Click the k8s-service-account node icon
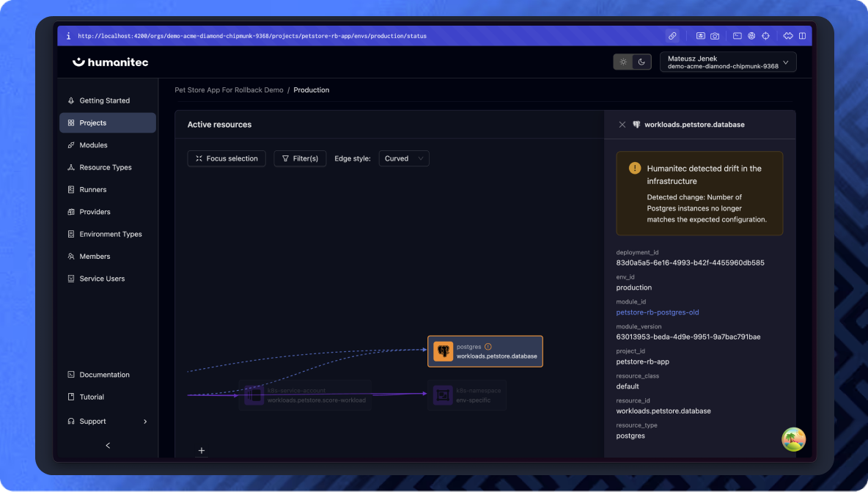Image resolution: width=868 pixels, height=492 pixels. tap(254, 395)
